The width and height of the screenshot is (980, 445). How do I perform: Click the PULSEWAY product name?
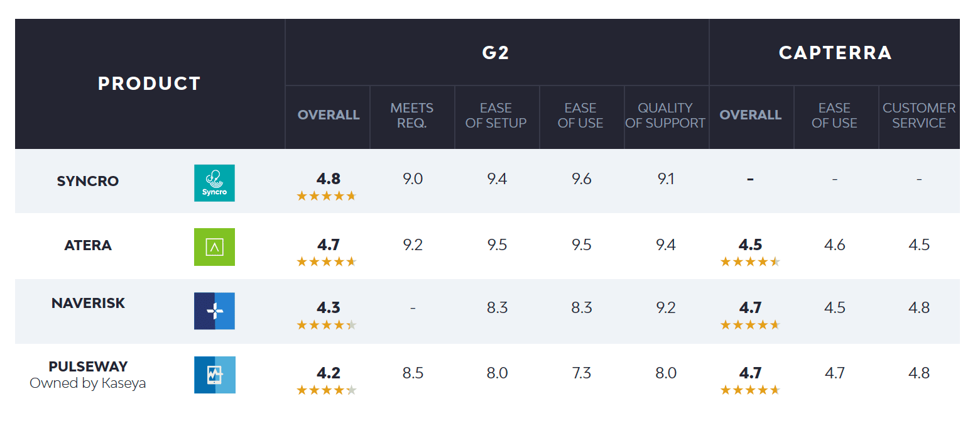(88, 366)
